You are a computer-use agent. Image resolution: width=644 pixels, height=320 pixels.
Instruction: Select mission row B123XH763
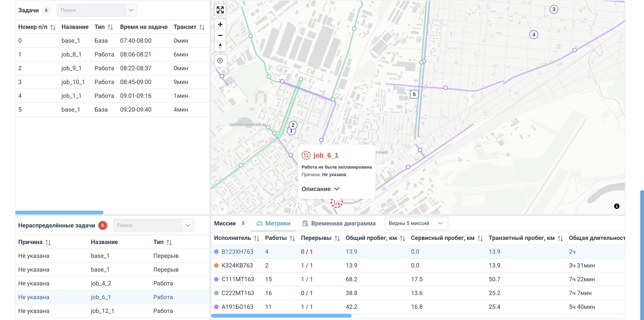pyautogui.click(x=418, y=252)
